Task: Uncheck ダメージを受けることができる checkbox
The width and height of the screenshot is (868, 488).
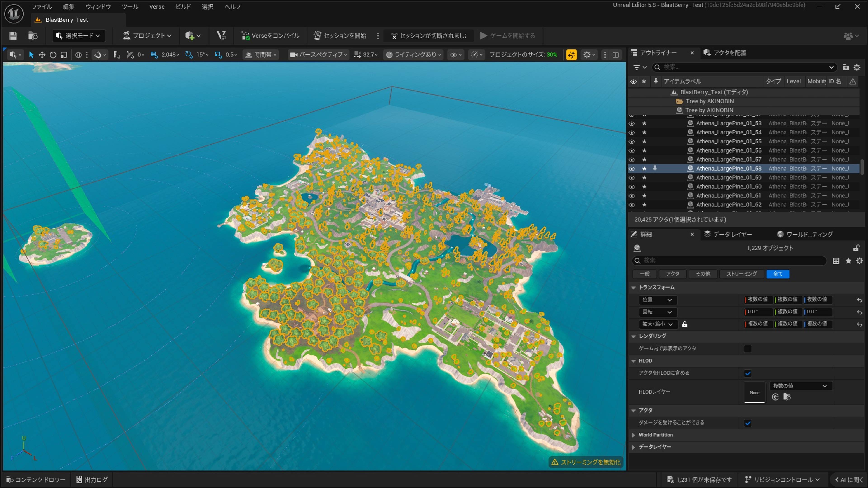Action: point(748,423)
